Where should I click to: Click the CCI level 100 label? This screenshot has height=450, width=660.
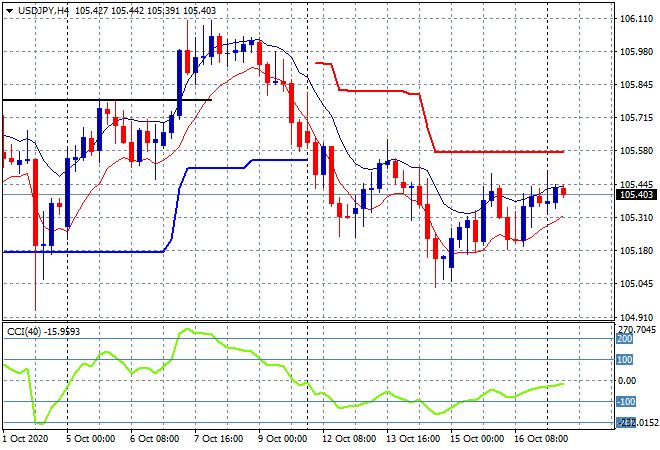625,360
